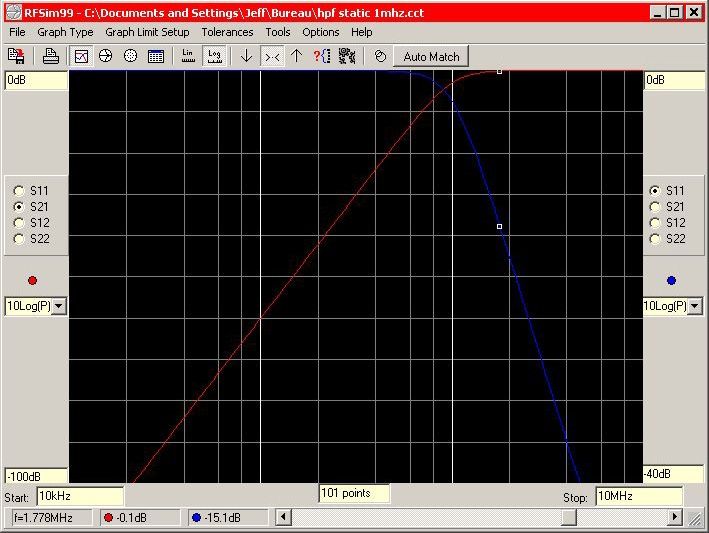This screenshot has width=709, height=533.
Task: Click the up arrow toolbar icon
Action: (297, 56)
